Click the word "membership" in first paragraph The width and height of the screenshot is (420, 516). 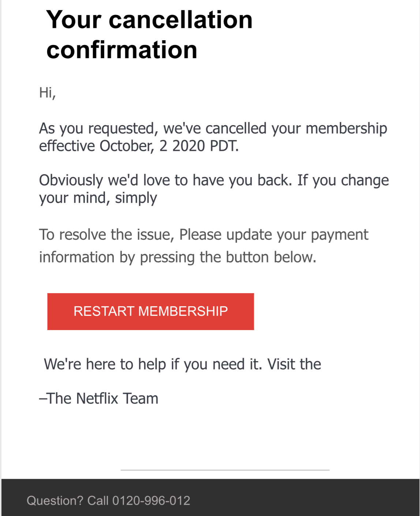point(346,129)
